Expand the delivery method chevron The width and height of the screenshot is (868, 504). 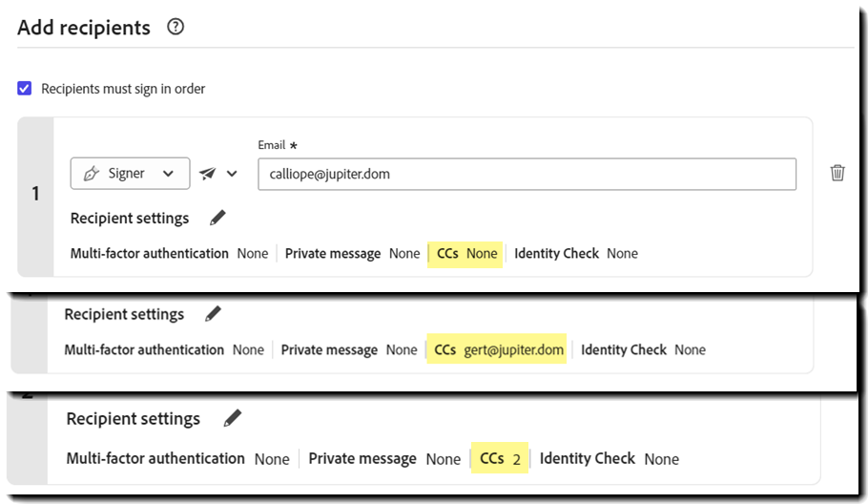click(231, 174)
